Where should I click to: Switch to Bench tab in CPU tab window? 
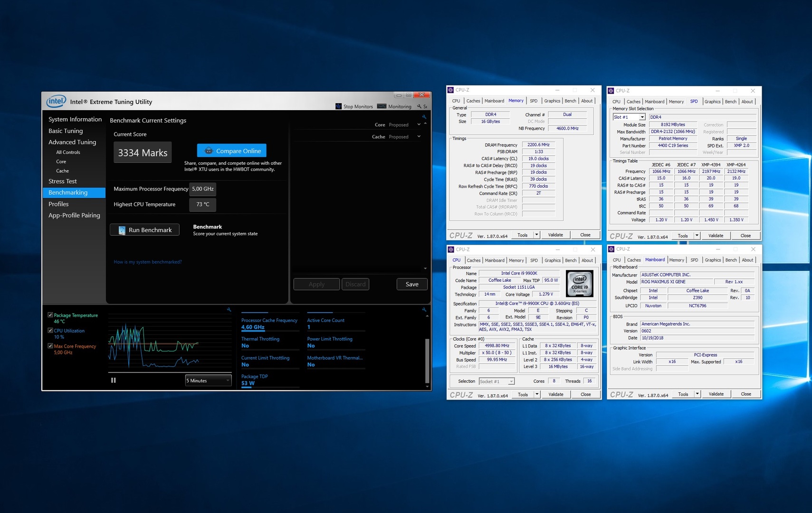(571, 260)
